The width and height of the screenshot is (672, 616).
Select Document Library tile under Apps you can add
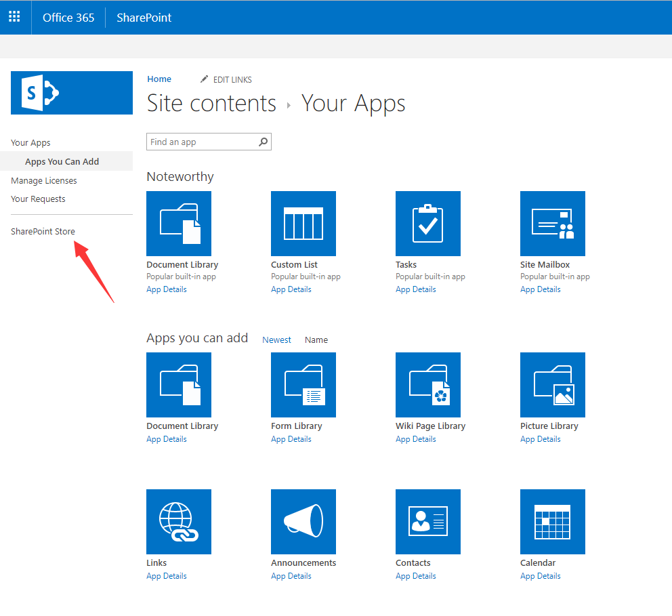coord(179,384)
